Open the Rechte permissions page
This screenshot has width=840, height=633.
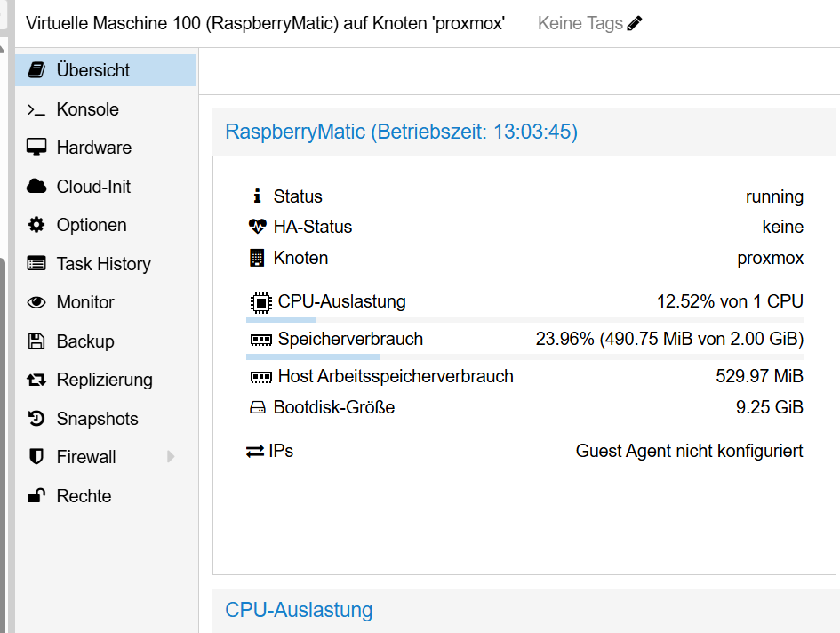(106, 496)
